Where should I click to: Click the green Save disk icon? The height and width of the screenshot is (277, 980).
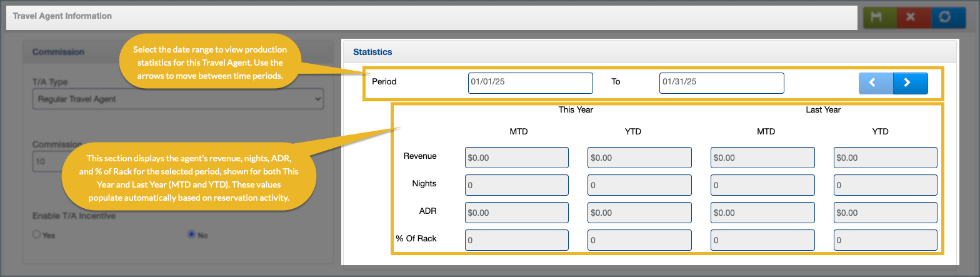click(x=876, y=18)
